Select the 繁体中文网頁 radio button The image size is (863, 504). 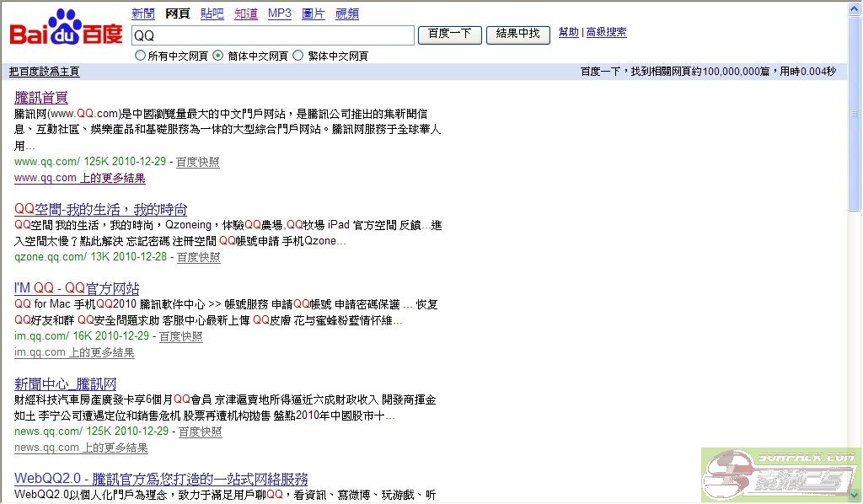(297, 56)
